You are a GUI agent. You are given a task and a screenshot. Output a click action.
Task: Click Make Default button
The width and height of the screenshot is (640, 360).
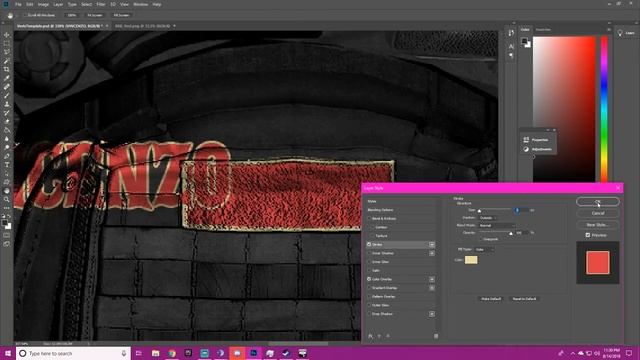click(x=491, y=299)
